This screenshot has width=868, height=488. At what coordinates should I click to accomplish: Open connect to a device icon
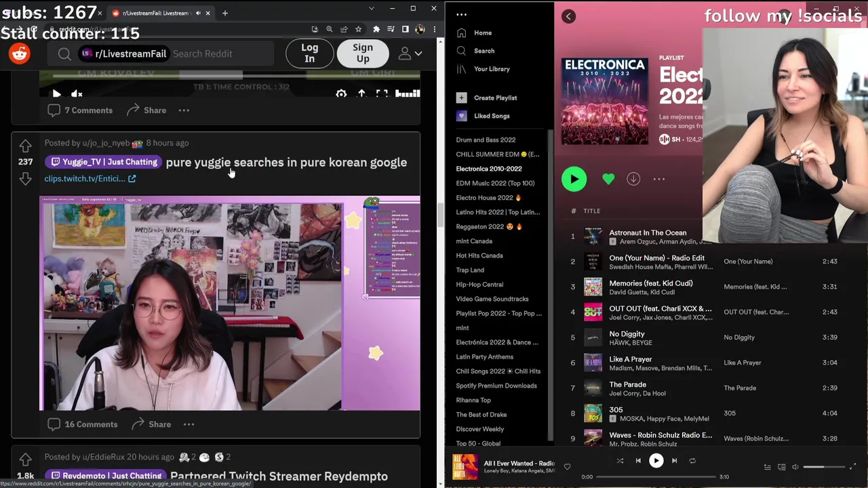781,467
